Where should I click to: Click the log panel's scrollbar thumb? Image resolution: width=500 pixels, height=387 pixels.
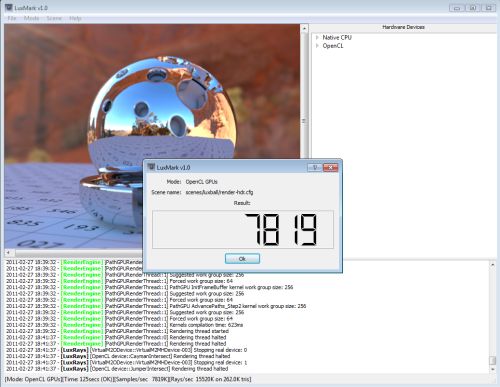click(492, 361)
